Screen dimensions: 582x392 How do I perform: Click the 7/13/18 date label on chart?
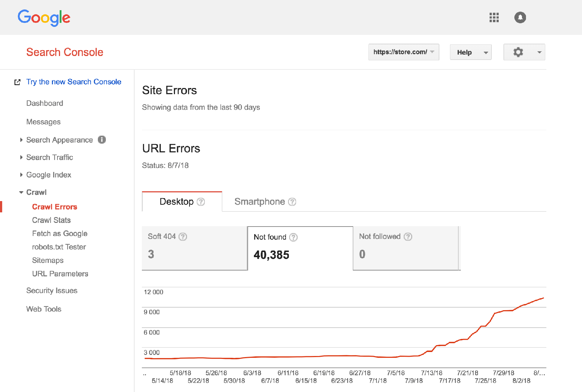(431, 373)
